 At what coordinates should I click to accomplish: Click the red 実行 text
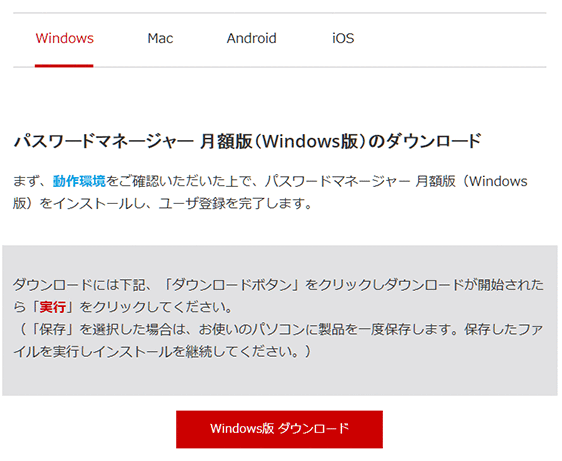(x=53, y=307)
